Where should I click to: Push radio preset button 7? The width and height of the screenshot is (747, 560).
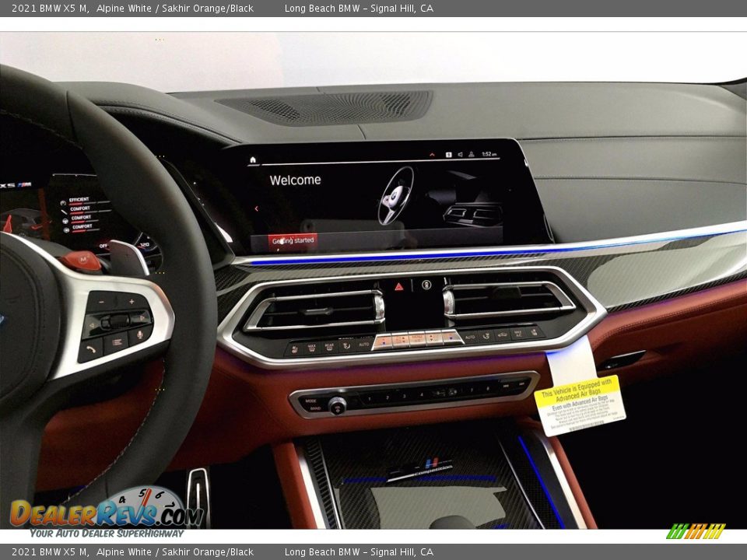[472, 390]
